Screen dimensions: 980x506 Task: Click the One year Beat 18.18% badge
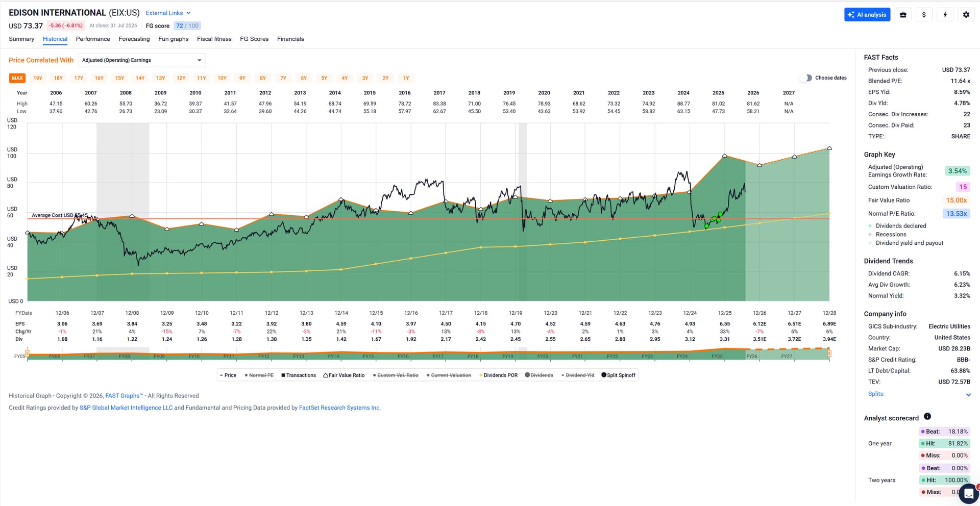(x=944, y=432)
